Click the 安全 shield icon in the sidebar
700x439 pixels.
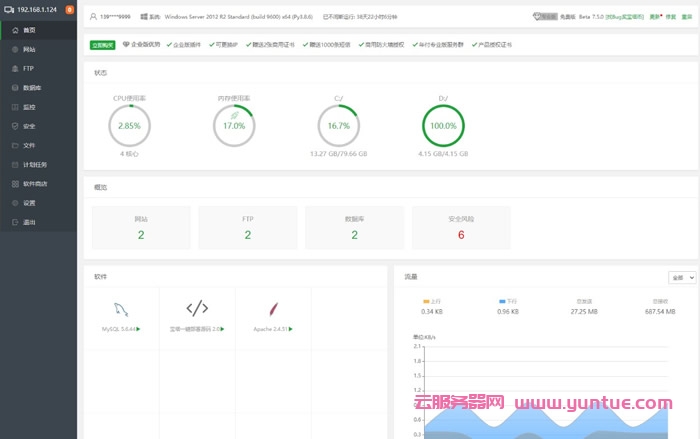[x=15, y=126]
